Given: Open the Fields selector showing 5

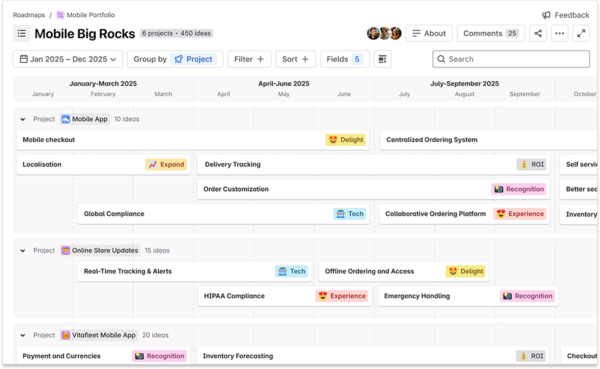Looking at the screenshot, I should click(344, 59).
